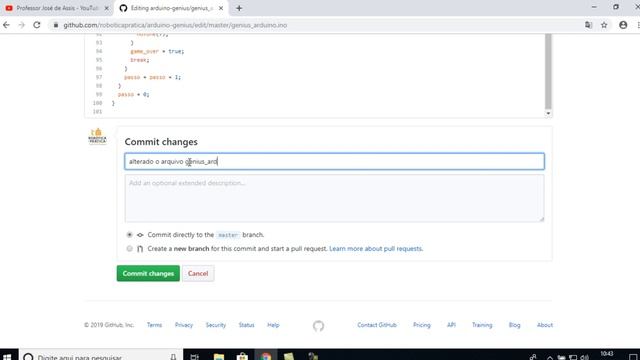Open the Pricing footer link
The image size is (640, 360).
pyautogui.click(x=422, y=325)
